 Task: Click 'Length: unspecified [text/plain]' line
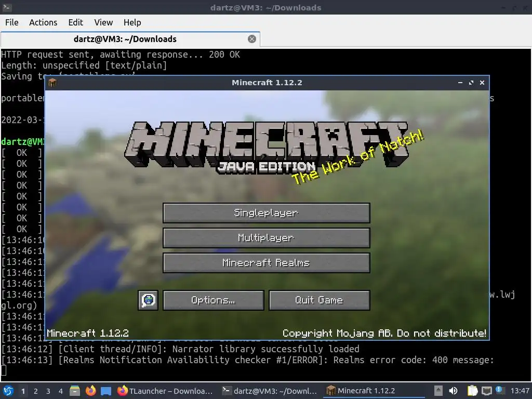(x=84, y=65)
